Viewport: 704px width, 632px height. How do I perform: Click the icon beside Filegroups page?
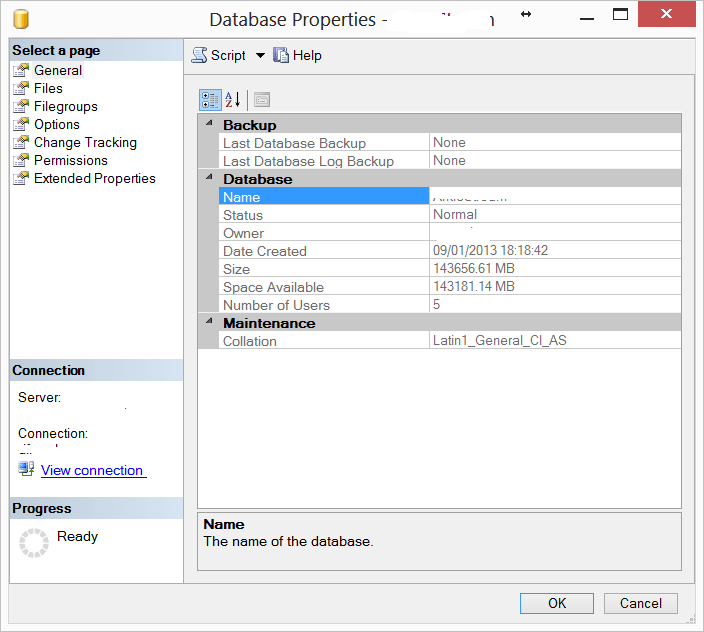pyautogui.click(x=21, y=106)
